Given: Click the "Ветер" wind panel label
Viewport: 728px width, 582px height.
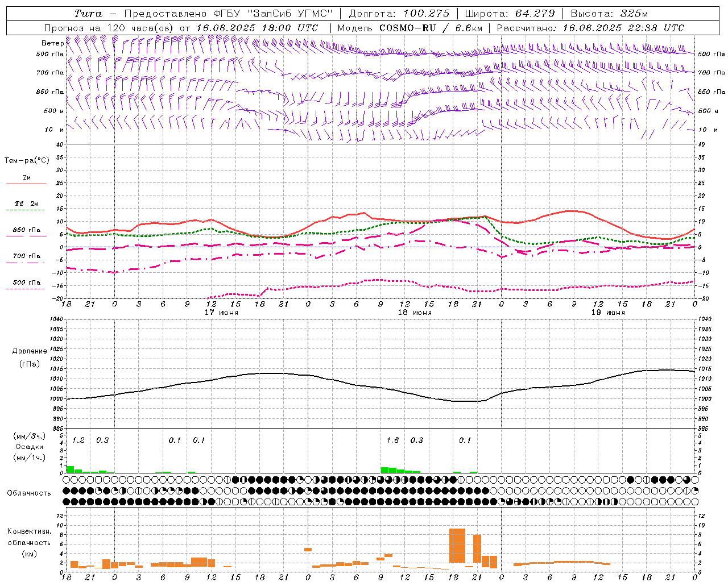Looking at the screenshot, I should pyautogui.click(x=52, y=43).
